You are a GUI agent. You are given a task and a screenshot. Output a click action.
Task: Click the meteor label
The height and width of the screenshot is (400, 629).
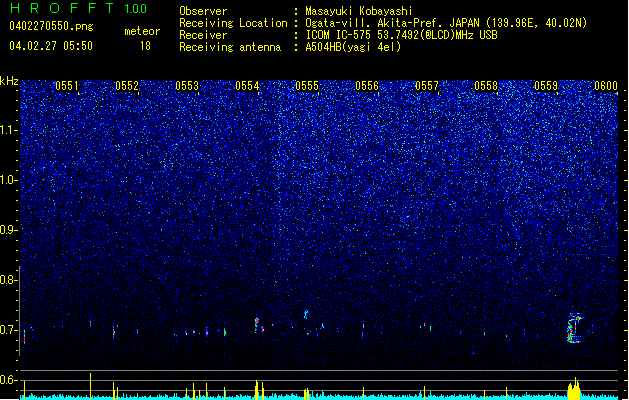[142, 31]
